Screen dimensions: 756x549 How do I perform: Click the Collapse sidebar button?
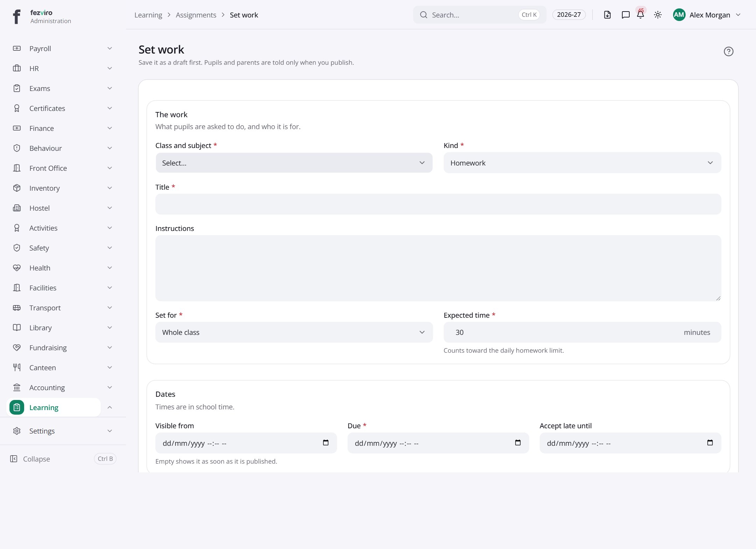63,459
